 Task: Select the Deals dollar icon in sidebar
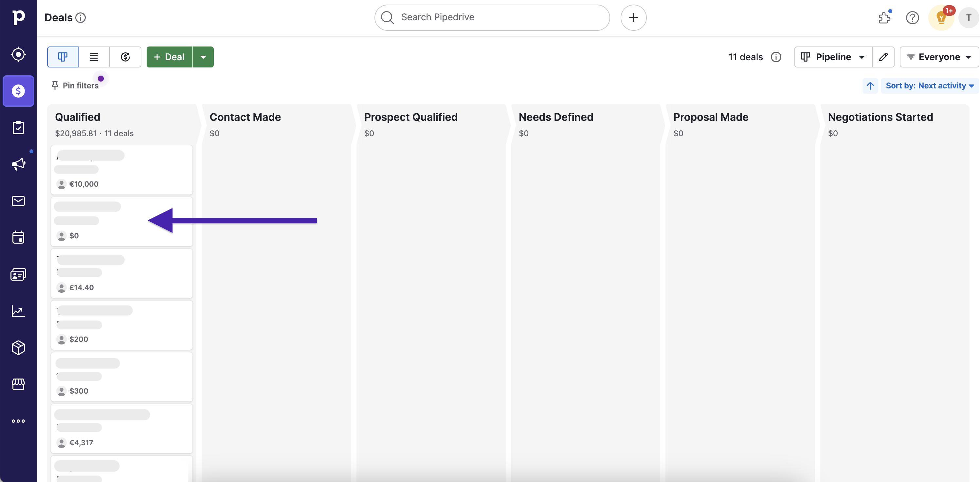[x=18, y=91]
